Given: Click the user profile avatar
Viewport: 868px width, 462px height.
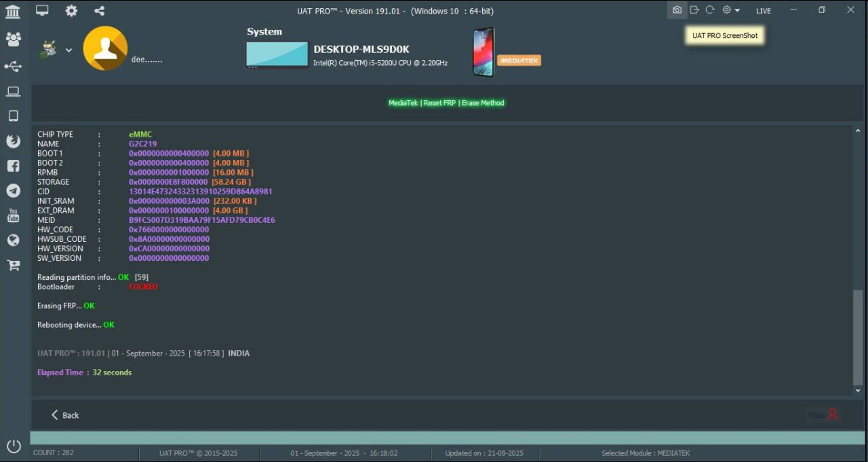Looking at the screenshot, I should [x=105, y=48].
